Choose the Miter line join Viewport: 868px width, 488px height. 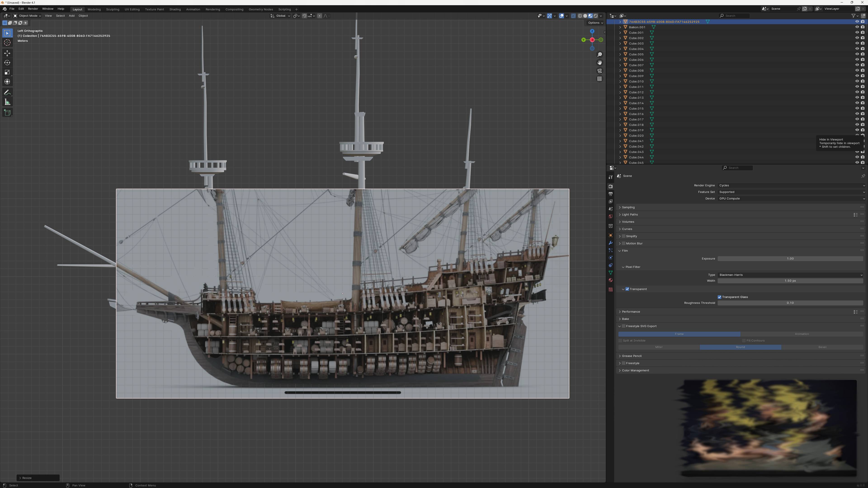[x=659, y=347]
